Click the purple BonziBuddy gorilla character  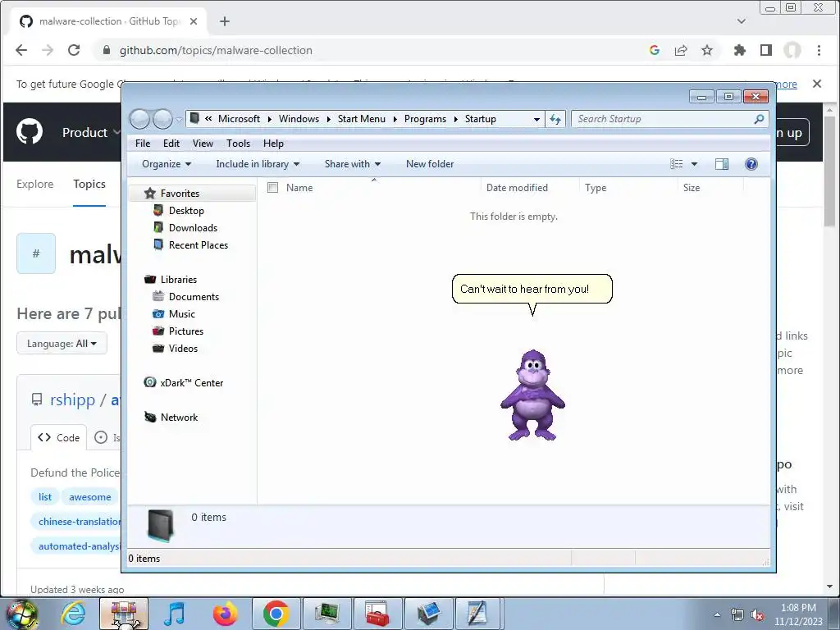point(532,395)
